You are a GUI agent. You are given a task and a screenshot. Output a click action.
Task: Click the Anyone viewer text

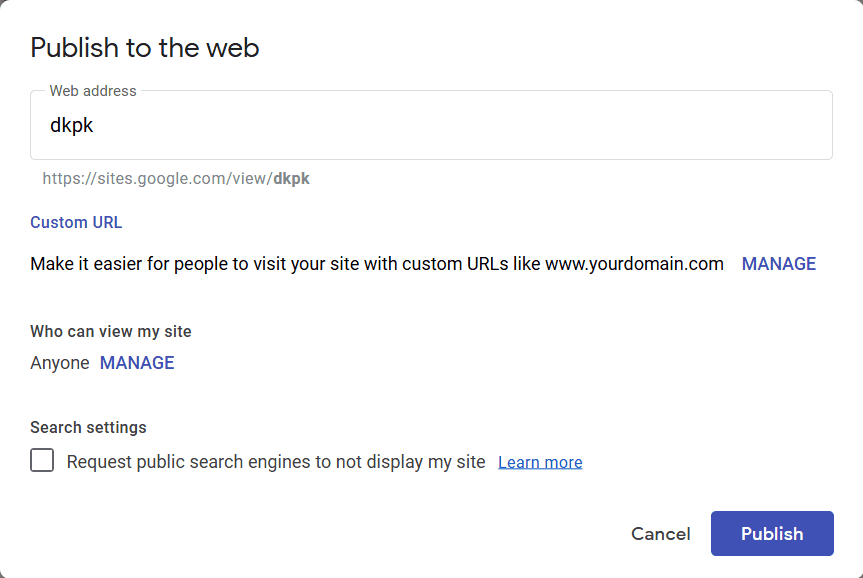click(x=59, y=362)
